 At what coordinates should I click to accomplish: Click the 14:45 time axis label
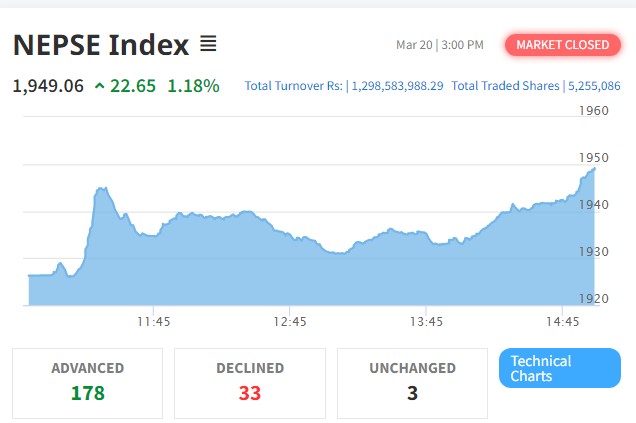(x=563, y=322)
